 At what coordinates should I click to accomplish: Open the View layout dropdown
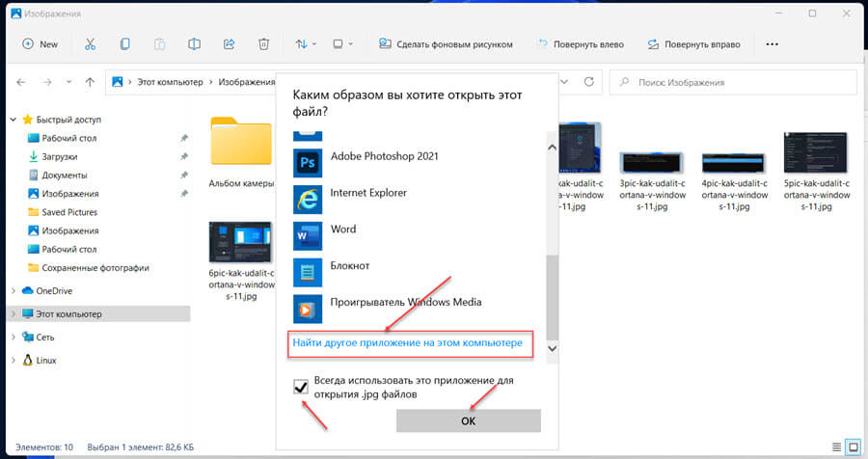342,44
